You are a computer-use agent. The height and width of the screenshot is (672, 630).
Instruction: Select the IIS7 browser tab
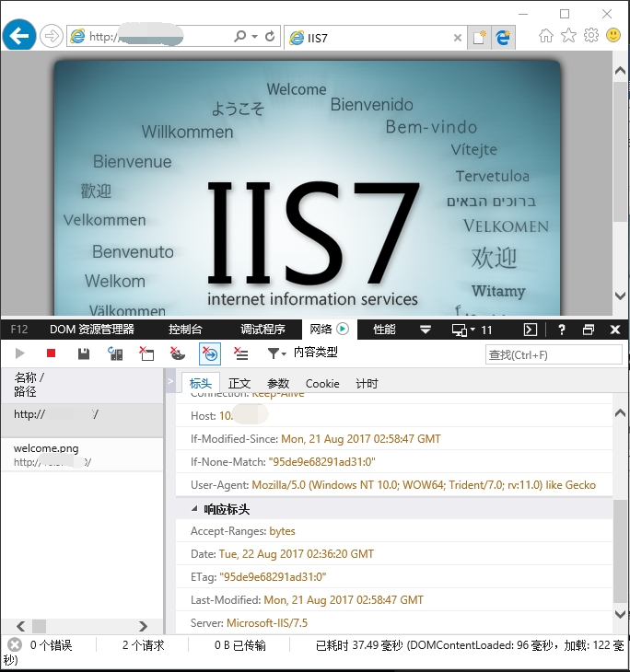pyautogui.click(x=374, y=38)
